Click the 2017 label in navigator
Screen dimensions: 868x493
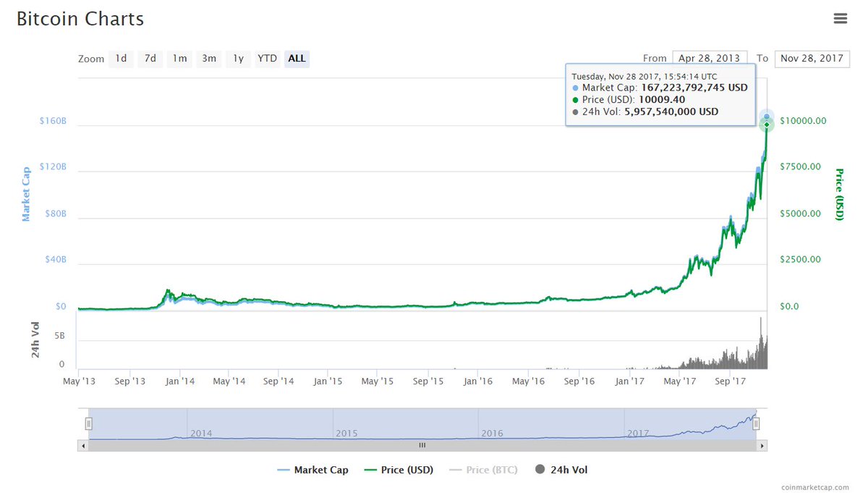(x=638, y=434)
